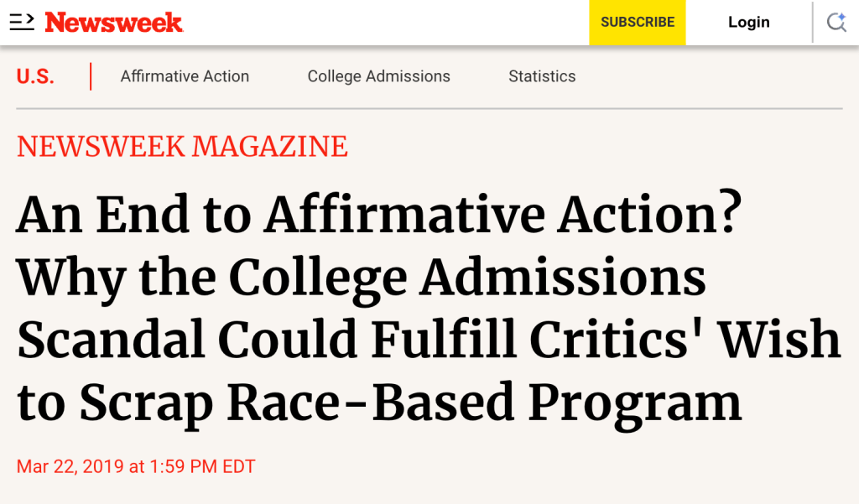Viewport: 859px width, 504px height.
Task: Click "An End to" in headline
Action: [134, 214]
